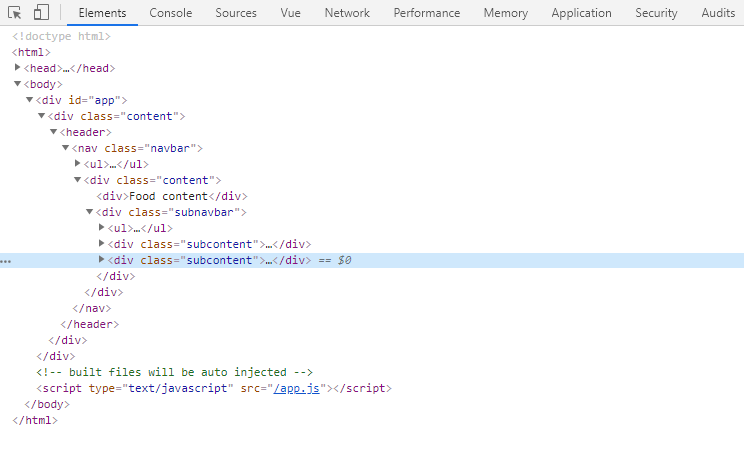Open the Sources tab
744x459 pixels.
pos(236,13)
